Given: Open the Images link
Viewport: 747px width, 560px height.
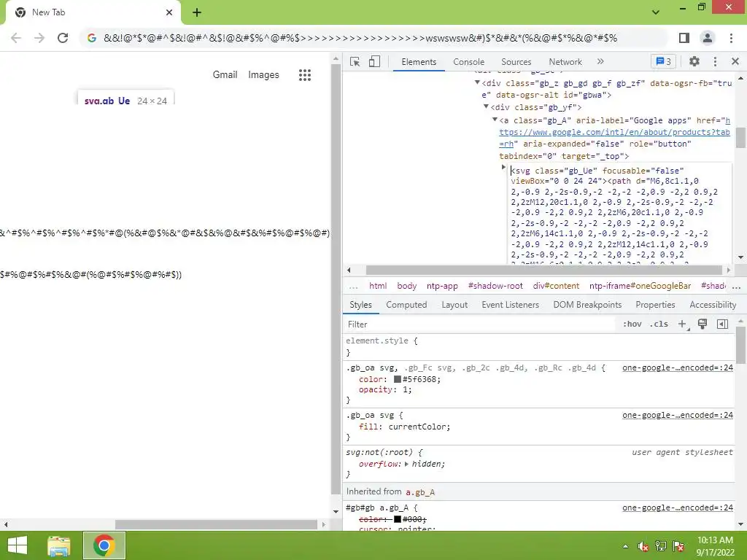Looking at the screenshot, I should click(263, 75).
